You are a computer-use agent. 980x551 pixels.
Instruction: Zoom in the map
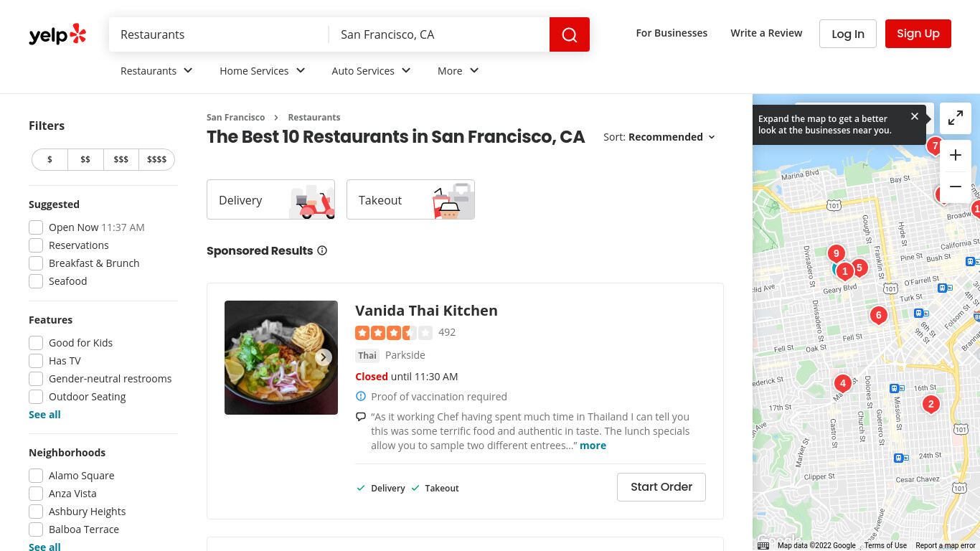956,156
